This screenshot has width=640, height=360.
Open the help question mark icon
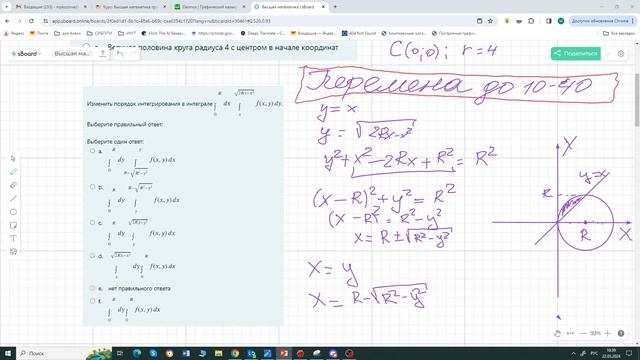pyautogui.click(x=621, y=333)
